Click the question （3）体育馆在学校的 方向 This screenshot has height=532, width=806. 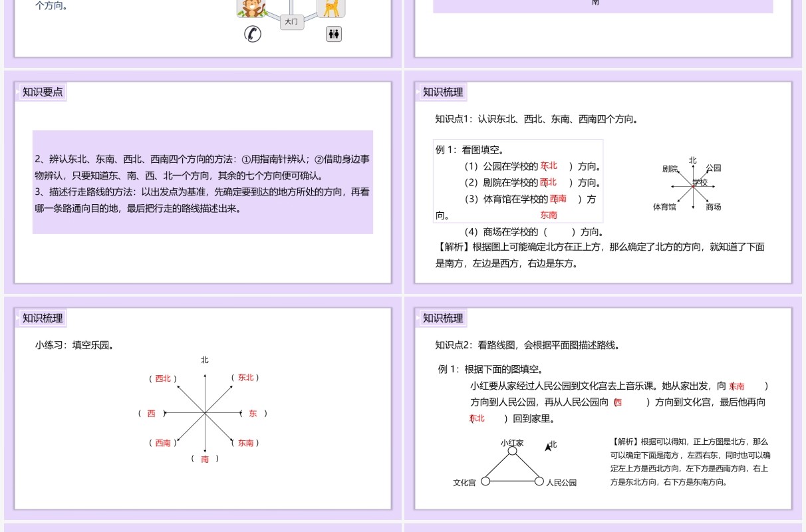[516, 207]
